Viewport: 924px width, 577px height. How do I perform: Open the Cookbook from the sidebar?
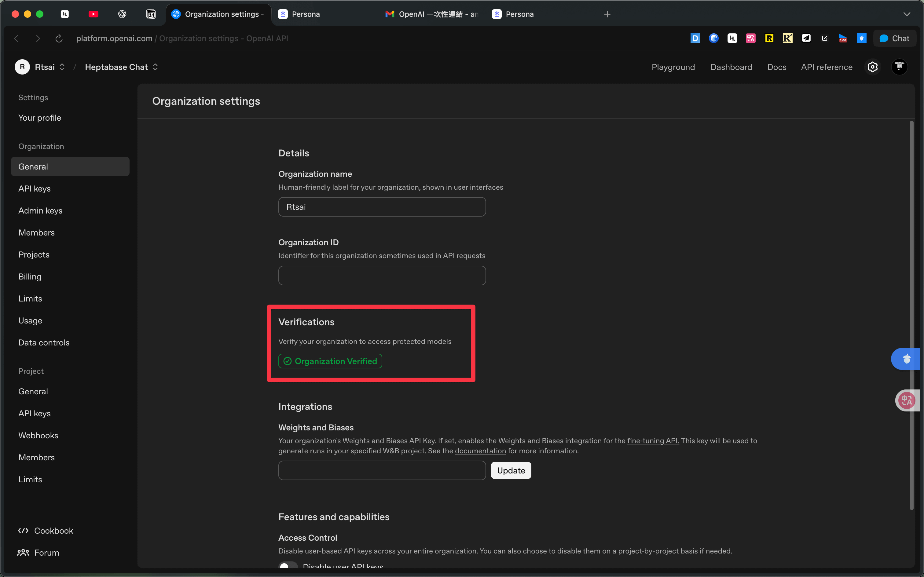pos(53,531)
